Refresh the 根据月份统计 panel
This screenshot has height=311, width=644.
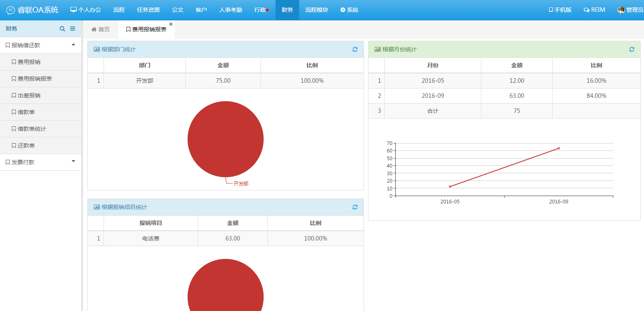tap(632, 49)
